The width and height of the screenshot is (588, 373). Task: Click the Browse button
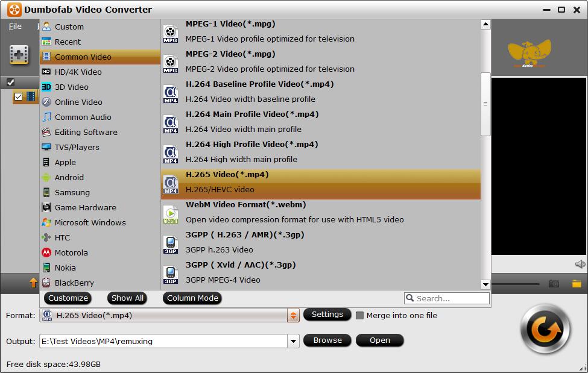[327, 340]
